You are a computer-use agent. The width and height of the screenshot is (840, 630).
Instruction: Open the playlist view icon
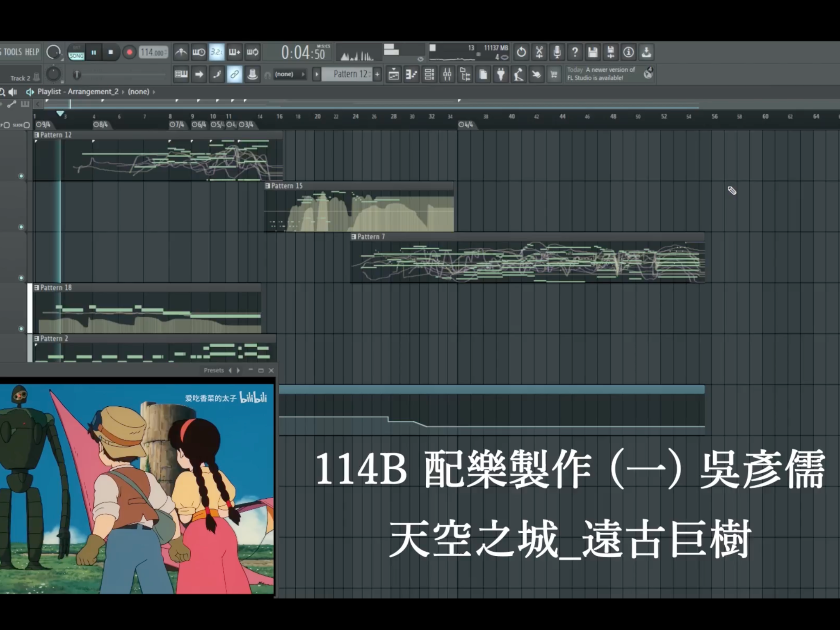[x=394, y=74]
